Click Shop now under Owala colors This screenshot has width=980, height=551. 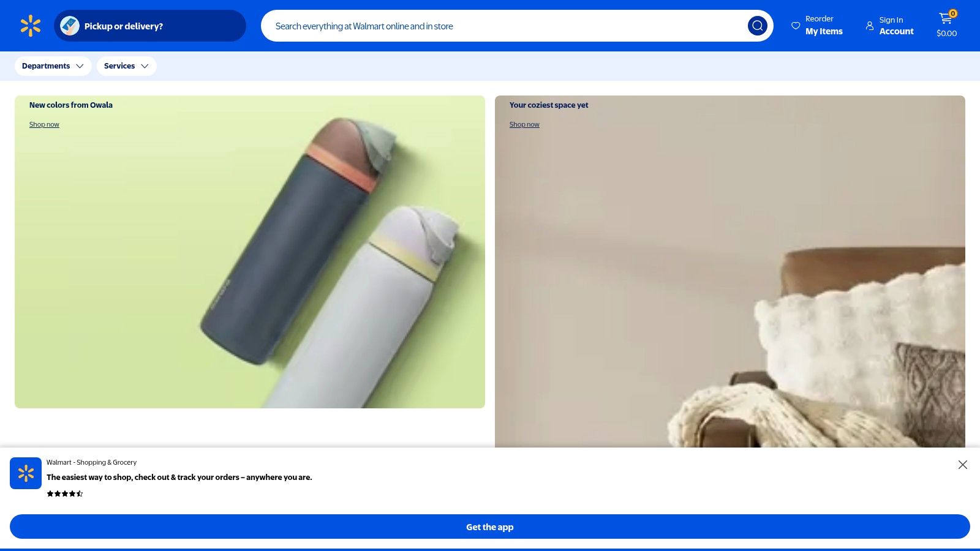[44, 124]
